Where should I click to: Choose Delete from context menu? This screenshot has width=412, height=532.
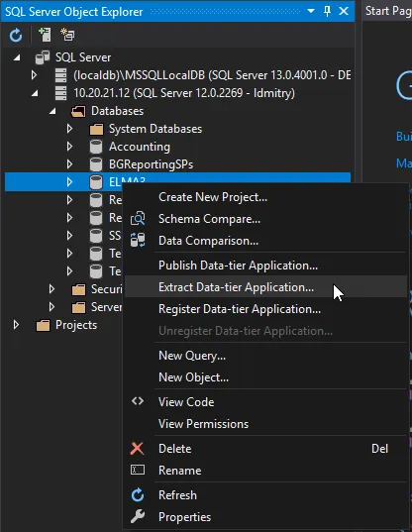(x=265, y=449)
